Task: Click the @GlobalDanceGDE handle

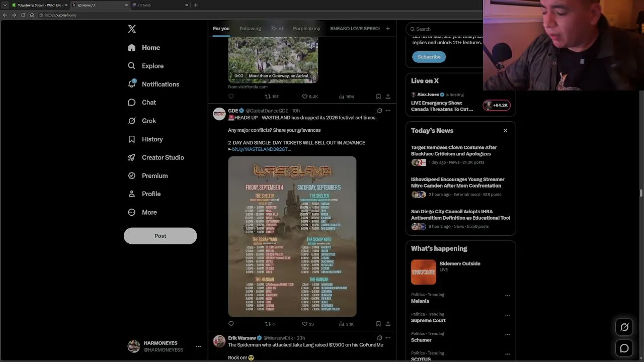Action: coord(267,111)
